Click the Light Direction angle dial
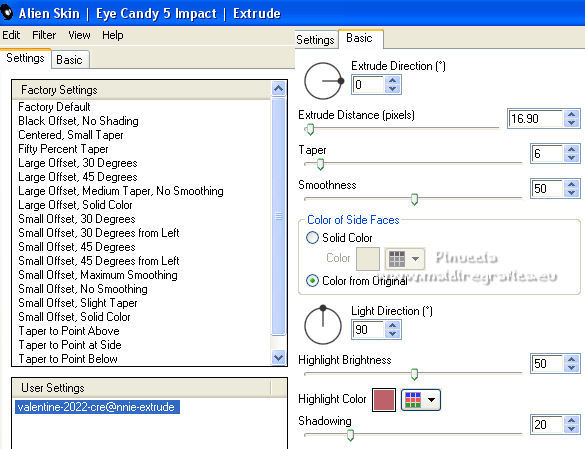The width and height of the screenshot is (585, 449). (x=323, y=325)
